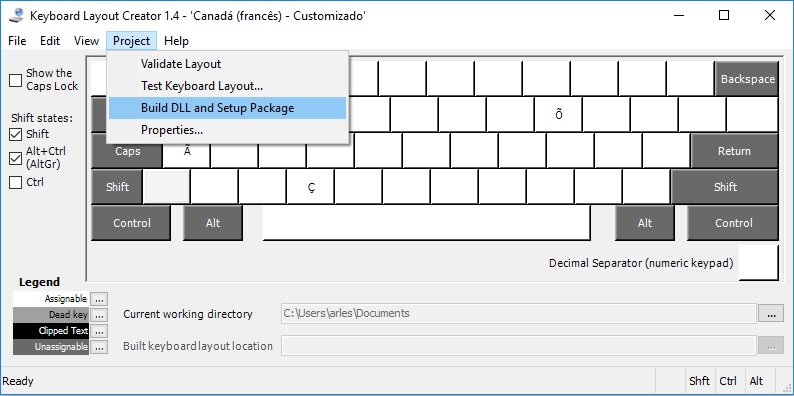The height and width of the screenshot is (396, 794).
Task: Click the space bar key
Action: (x=426, y=223)
